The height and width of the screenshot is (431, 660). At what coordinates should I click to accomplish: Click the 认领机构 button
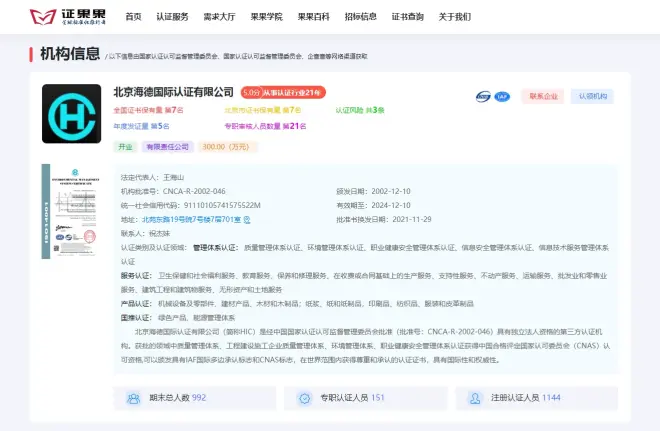[x=595, y=97]
